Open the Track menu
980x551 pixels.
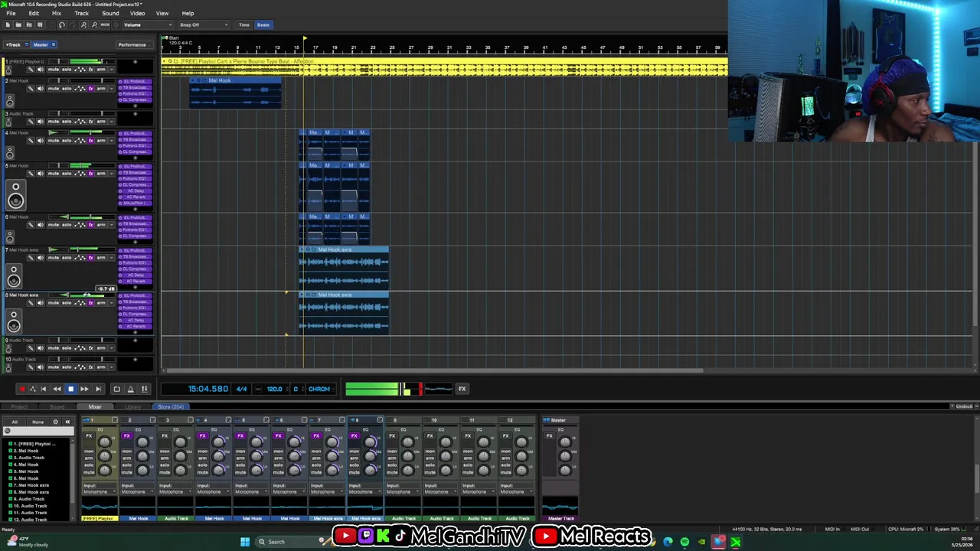pos(81,13)
